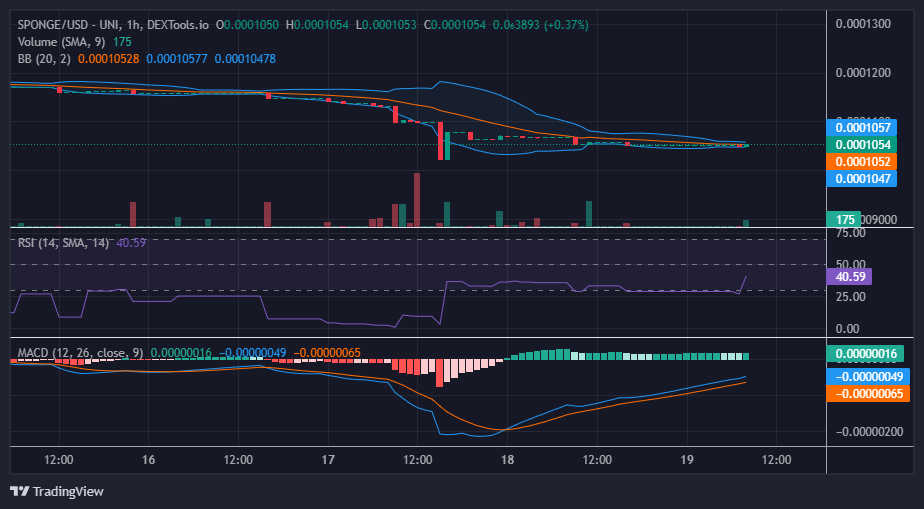The image size is (924, 509).
Task: Click the BB upper value 0.00010577
Action: (177, 59)
